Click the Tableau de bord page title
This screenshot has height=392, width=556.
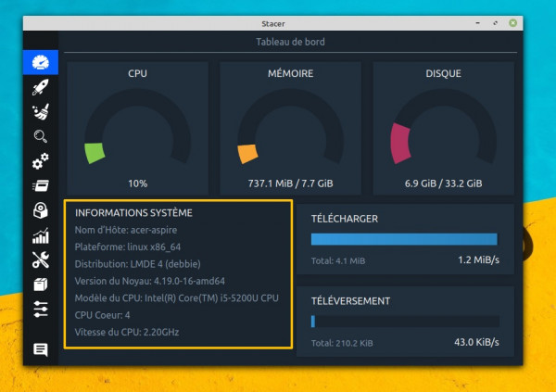tap(290, 42)
